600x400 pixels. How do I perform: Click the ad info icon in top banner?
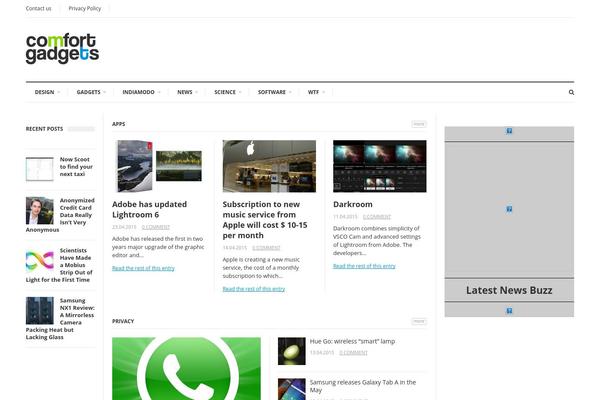coord(509,131)
